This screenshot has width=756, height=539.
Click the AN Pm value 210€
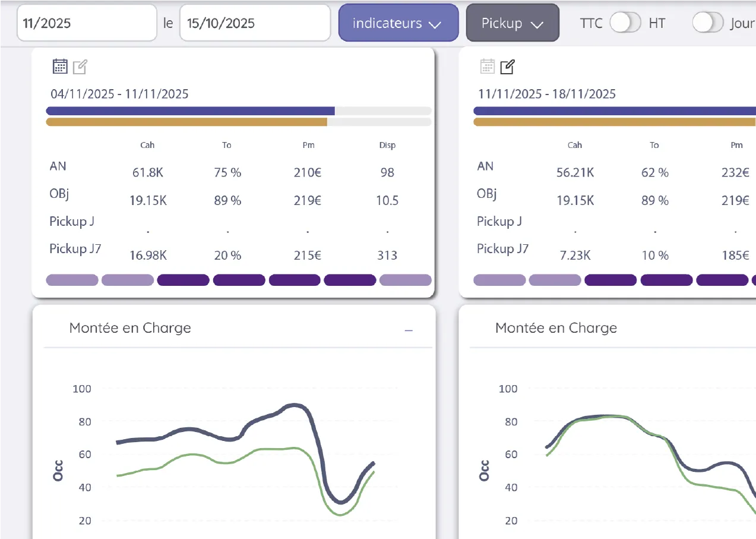pos(308,173)
